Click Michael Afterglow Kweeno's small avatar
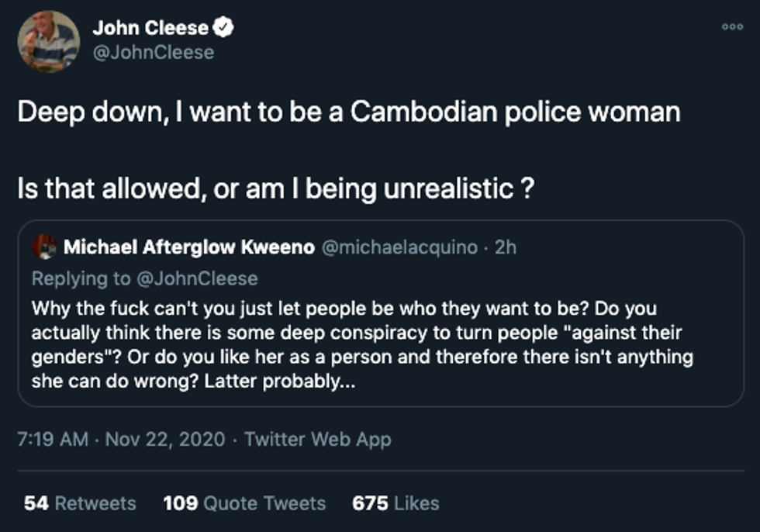This screenshot has height=532, width=760. pos(44,247)
